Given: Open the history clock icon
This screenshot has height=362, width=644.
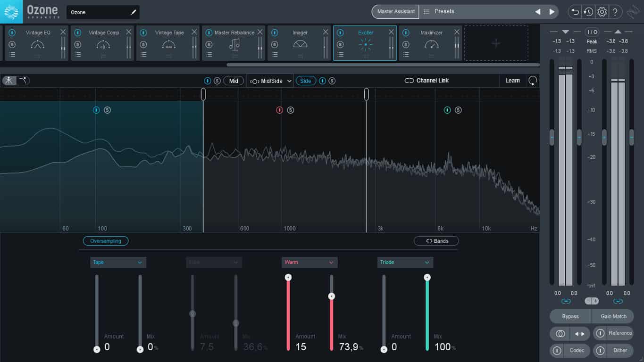Looking at the screenshot, I should [588, 12].
